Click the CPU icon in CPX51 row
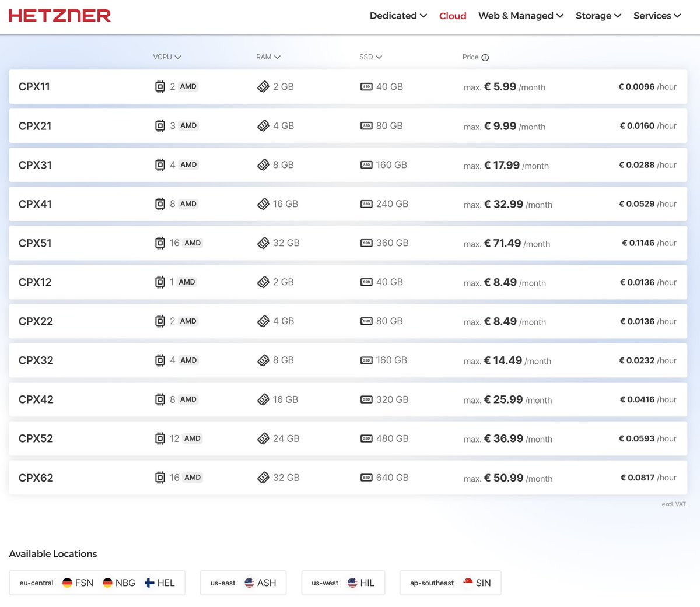 point(160,243)
